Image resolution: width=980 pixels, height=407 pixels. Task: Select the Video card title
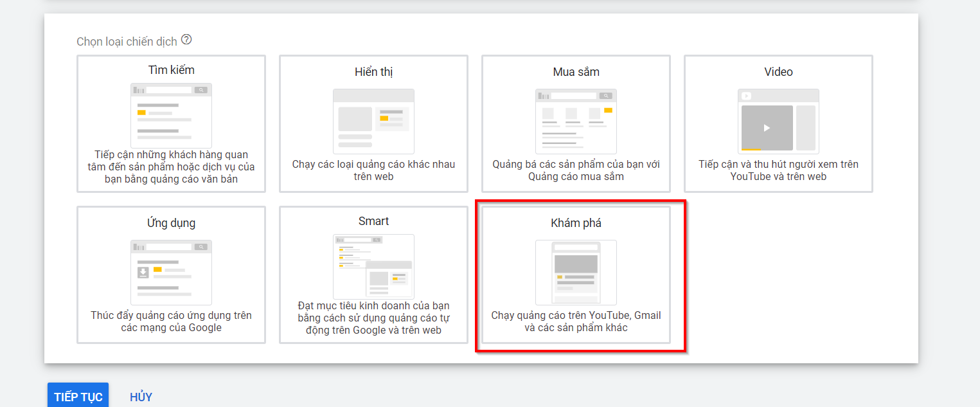[x=778, y=72]
